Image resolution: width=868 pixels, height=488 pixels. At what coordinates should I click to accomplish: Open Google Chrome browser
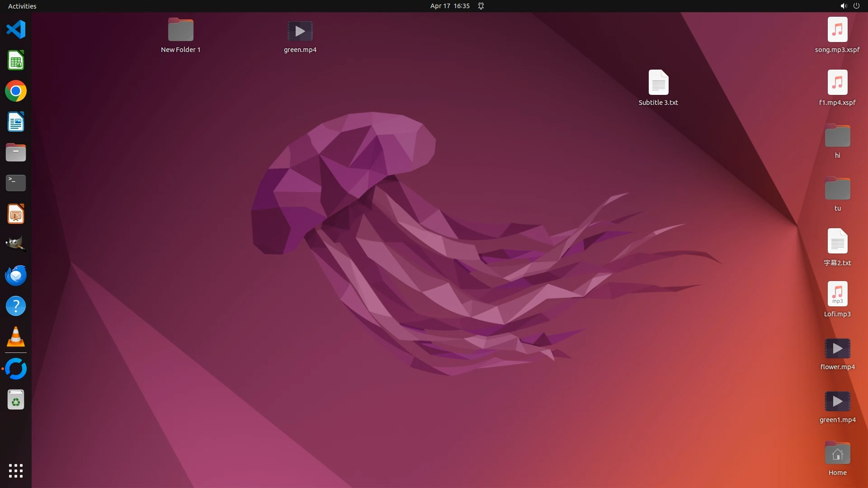tap(16, 91)
